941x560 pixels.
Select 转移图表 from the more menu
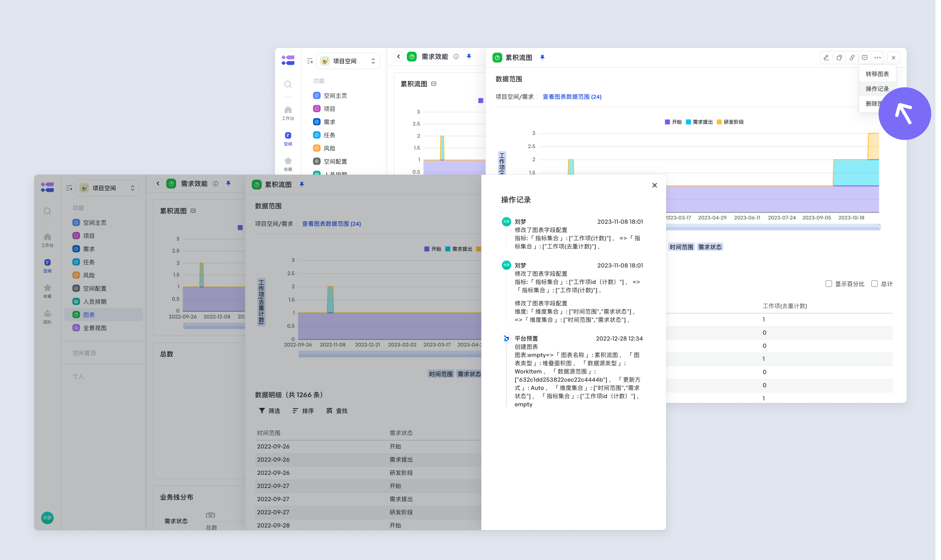(x=877, y=74)
